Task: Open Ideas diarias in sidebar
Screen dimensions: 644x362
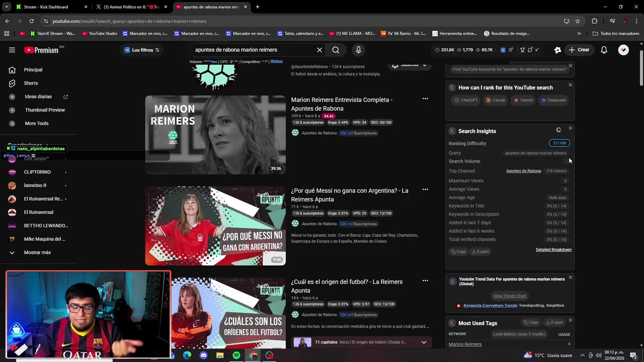Action: pyautogui.click(x=38, y=97)
